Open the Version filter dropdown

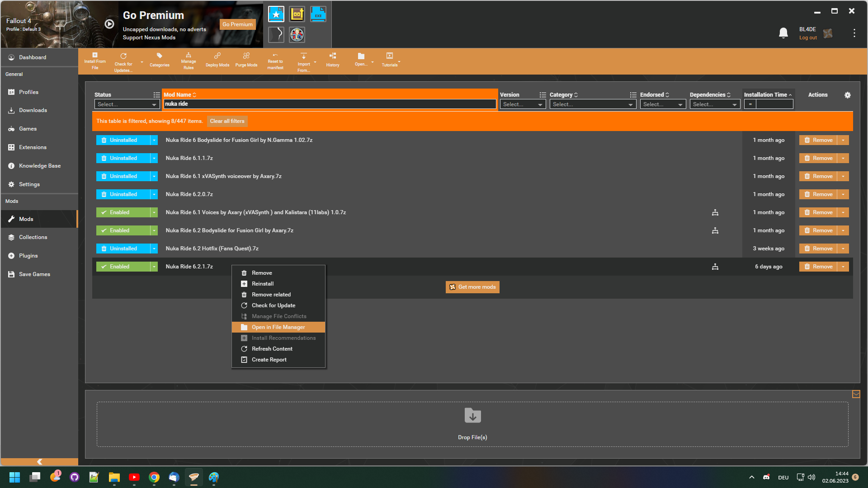pyautogui.click(x=523, y=104)
